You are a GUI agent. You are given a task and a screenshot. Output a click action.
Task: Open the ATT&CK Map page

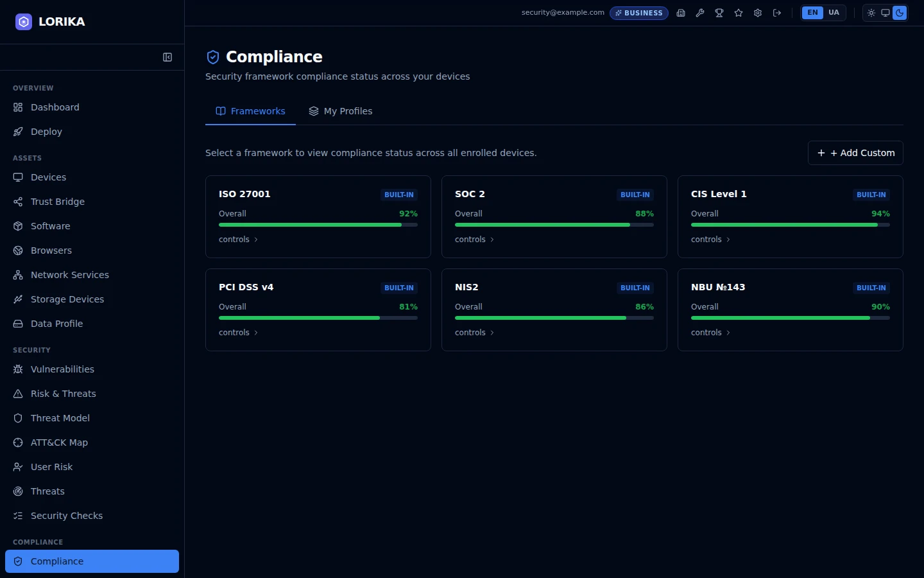92,442
